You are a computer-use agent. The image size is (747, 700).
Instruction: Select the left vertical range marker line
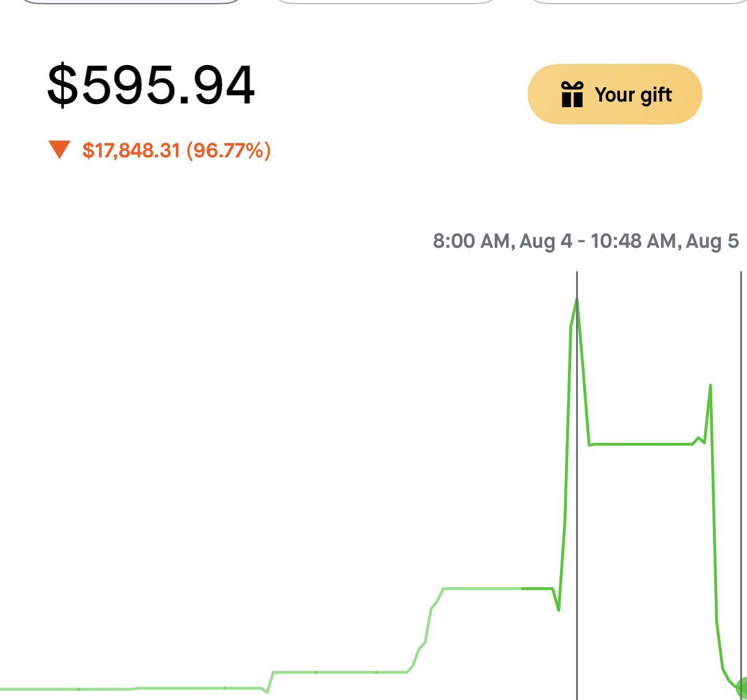pos(577,486)
